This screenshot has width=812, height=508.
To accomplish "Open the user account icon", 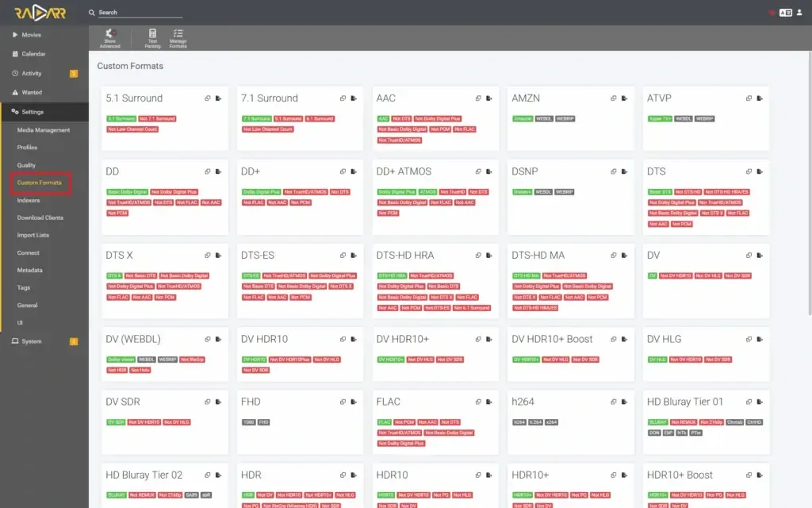I will pos(799,13).
